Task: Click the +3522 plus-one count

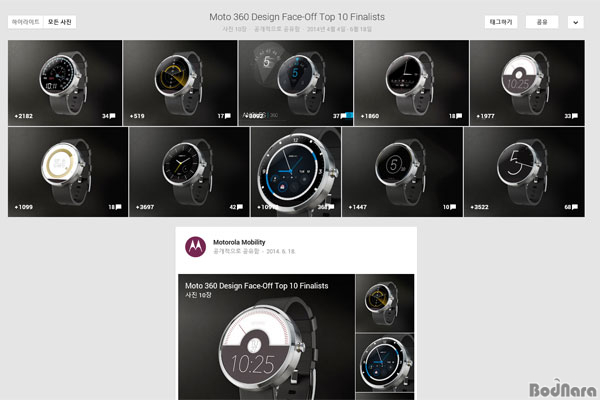Action: 479,207
